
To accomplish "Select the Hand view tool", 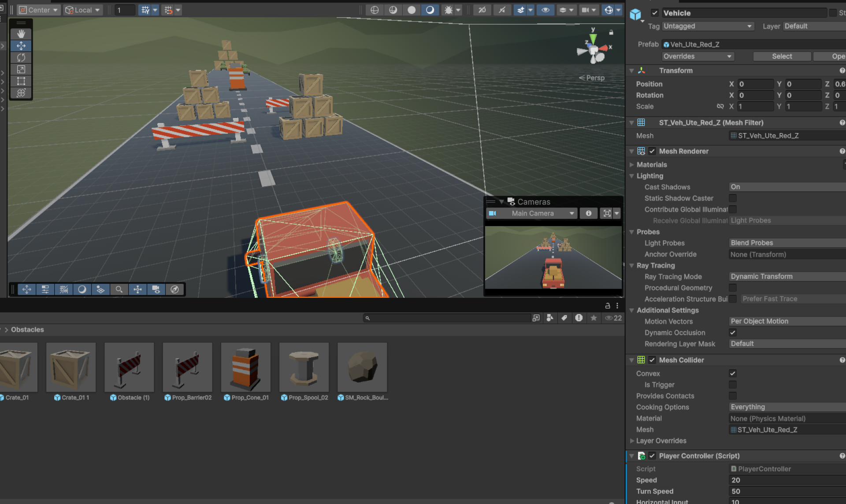I will pos(21,34).
